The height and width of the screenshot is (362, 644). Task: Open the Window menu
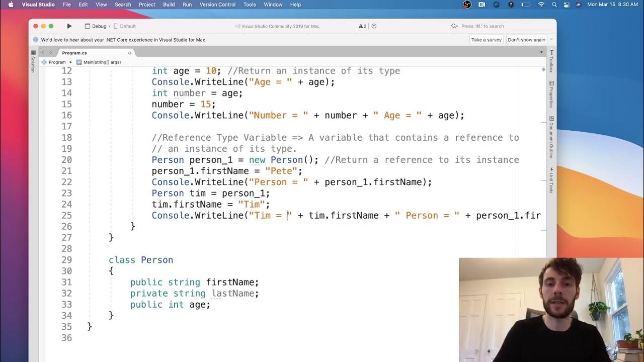click(x=273, y=5)
